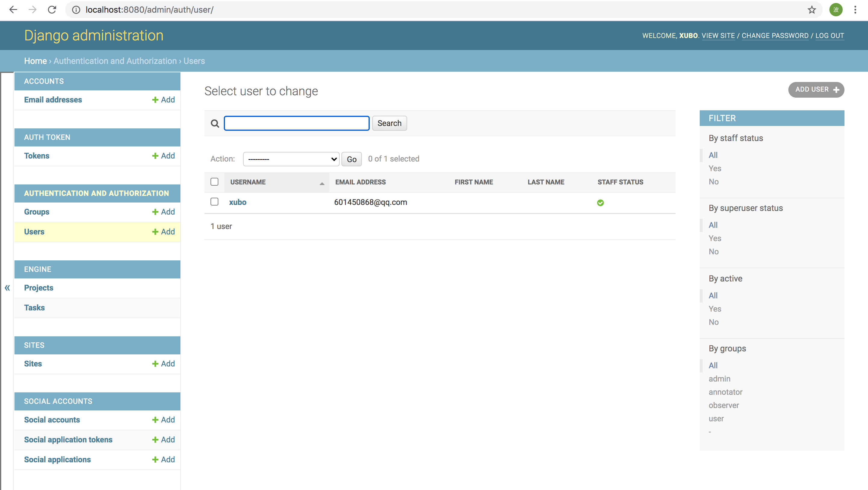Viewport: 868px width, 490px height.
Task: Check the select-all users checkbox
Action: pyautogui.click(x=214, y=182)
